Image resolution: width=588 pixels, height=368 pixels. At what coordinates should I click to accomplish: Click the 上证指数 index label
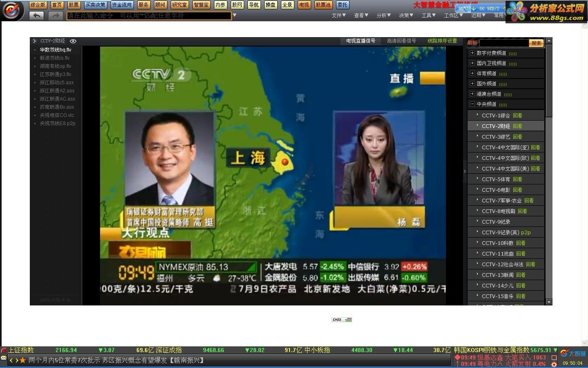[21, 350]
